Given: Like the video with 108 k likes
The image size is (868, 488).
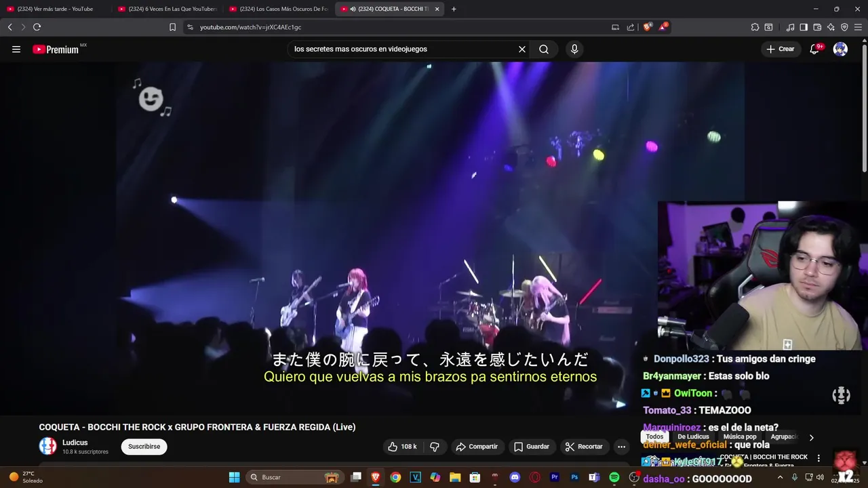Looking at the screenshot, I should pos(402,447).
